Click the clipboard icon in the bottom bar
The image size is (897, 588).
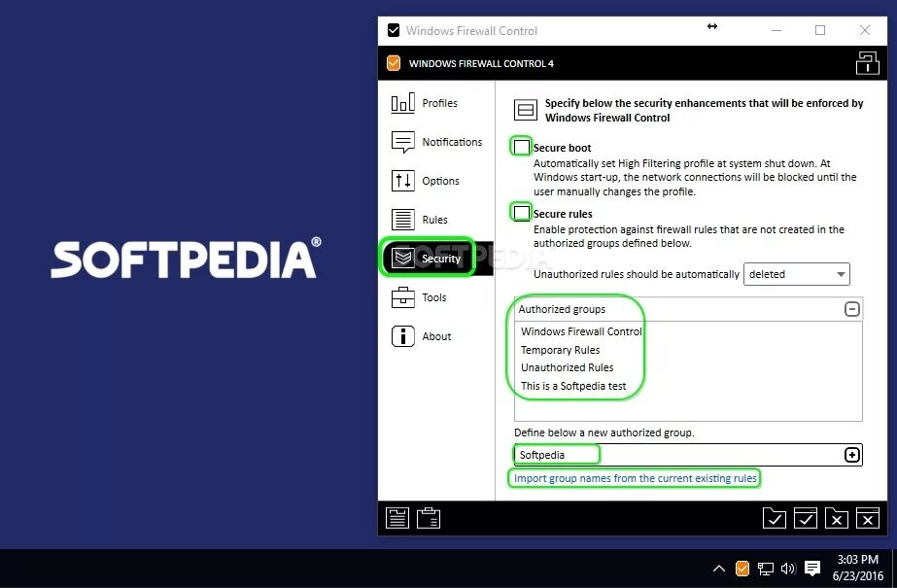[428, 518]
